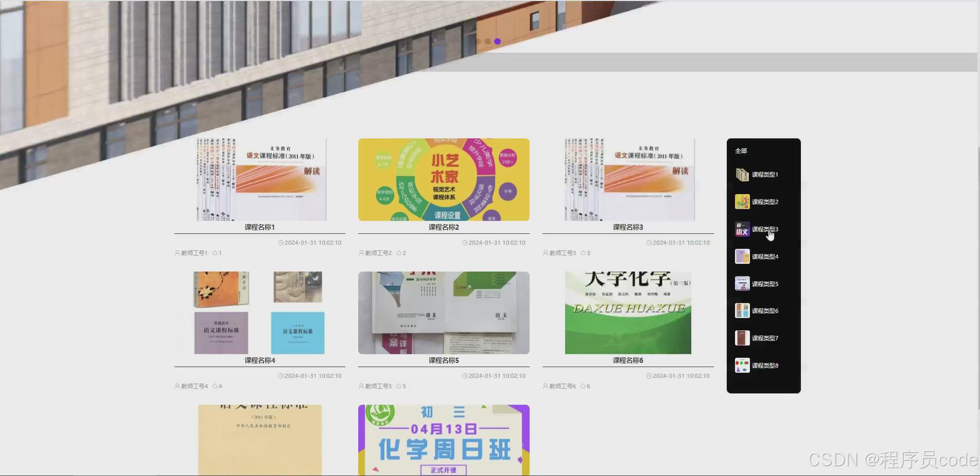Screen dimensions: 980x476
Task: Select the 课程类型1 category icon in the sidebar
Action: pos(742,174)
